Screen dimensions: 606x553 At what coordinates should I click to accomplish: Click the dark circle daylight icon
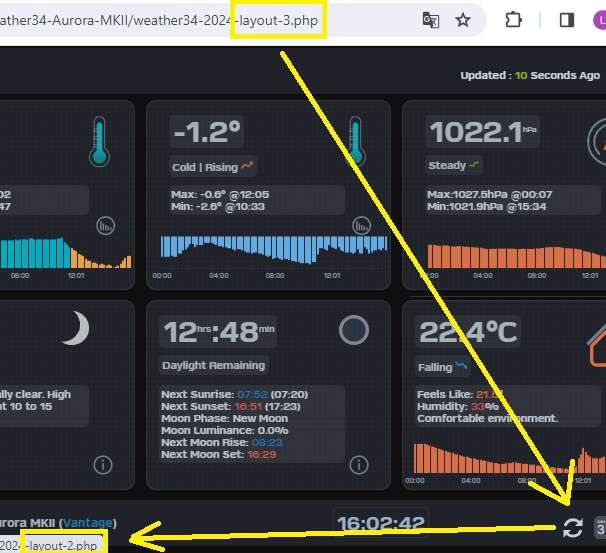pos(354,330)
